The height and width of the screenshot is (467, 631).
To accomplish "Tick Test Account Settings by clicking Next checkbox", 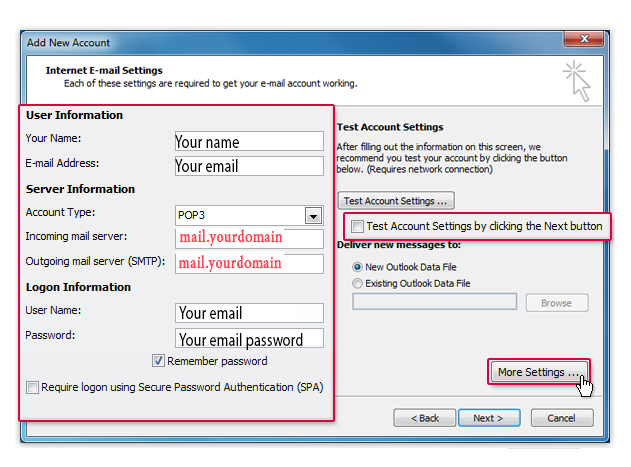I will pos(357,226).
